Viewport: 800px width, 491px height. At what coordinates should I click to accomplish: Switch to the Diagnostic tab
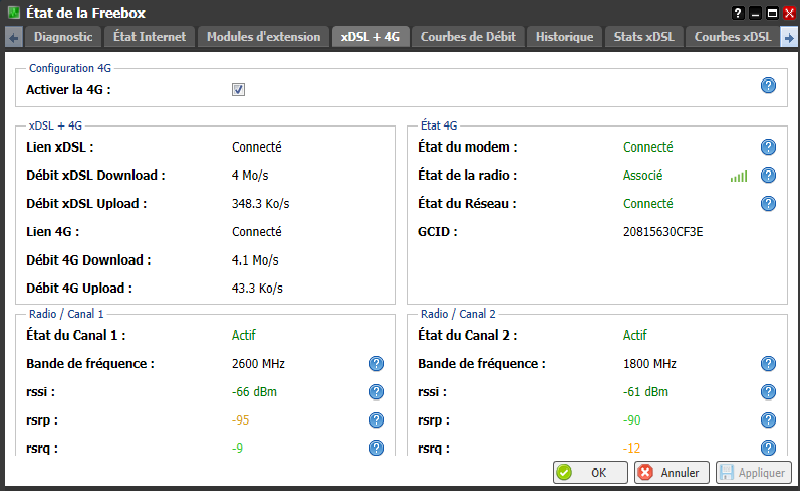tap(63, 37)
